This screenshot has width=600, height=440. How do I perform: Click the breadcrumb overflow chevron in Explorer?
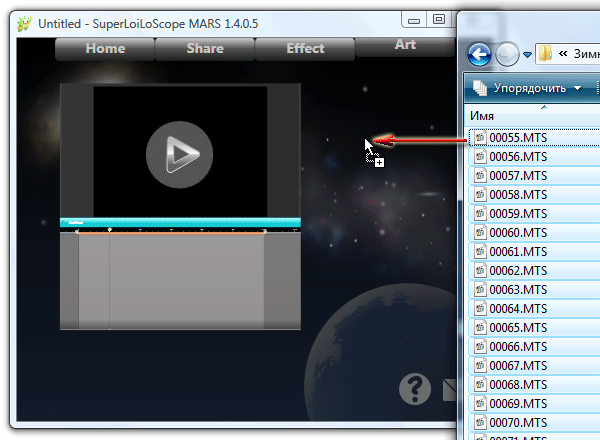562,54
